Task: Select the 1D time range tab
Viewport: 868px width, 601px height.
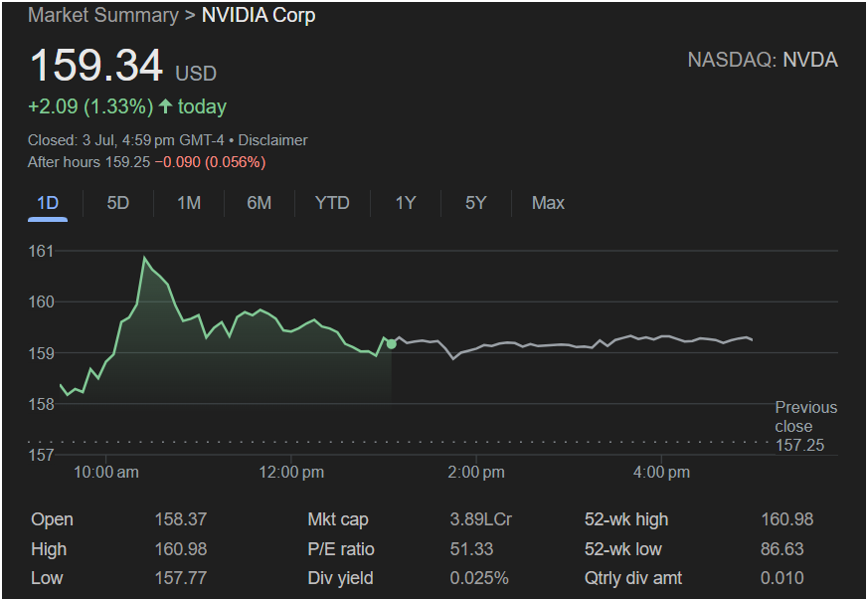Action: [x=48, y=203]
